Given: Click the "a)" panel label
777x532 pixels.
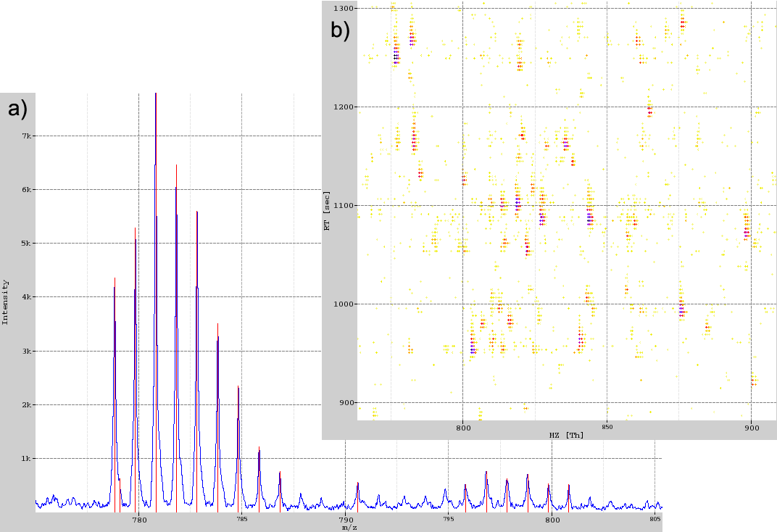Looking at the screenshot, I should [17, 109].
